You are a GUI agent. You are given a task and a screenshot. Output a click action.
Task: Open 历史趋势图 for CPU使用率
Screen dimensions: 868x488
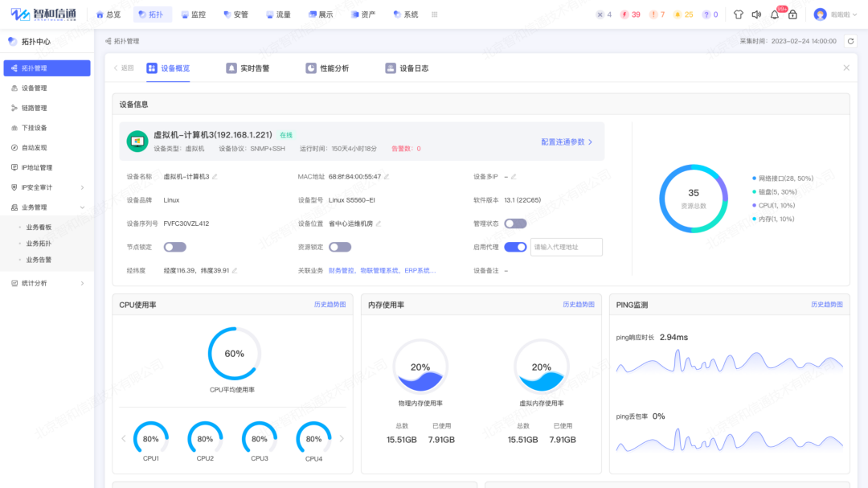329,305
